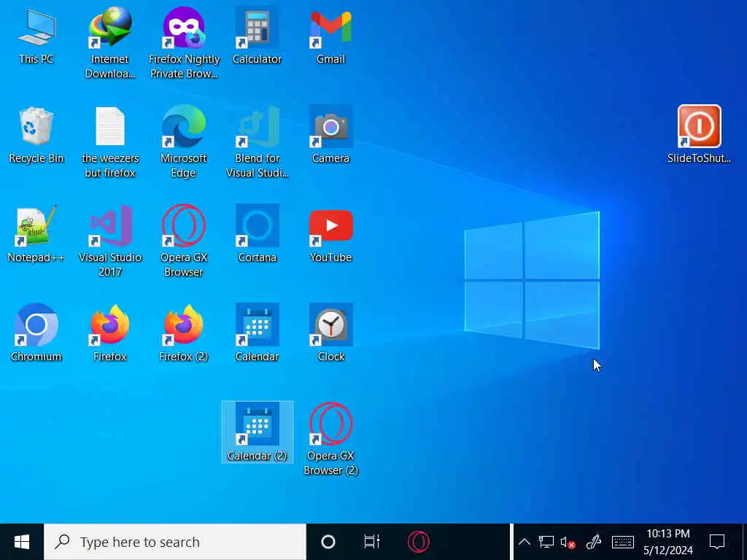Open the taskbar clock showing 10:13 PM
The image size is (747, 560).
click(668, 542)
